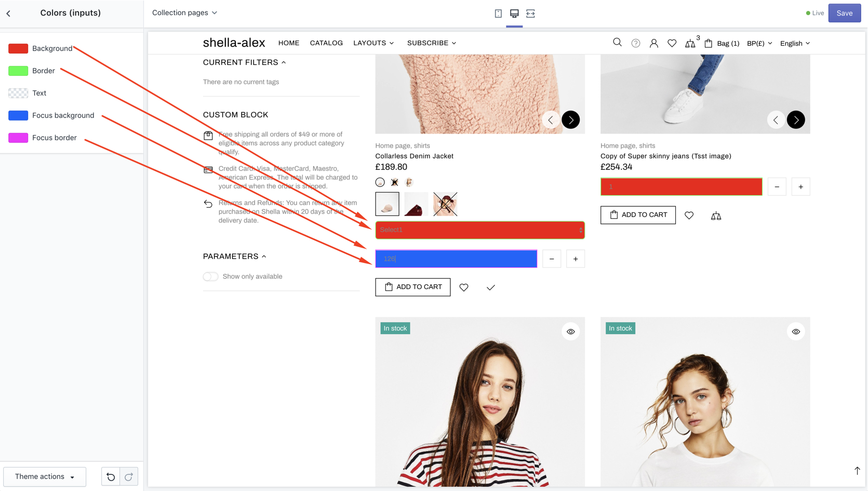This screenshot has height=491, width=868.
Task: Click the undo icon button
Action: coord(111,476)
